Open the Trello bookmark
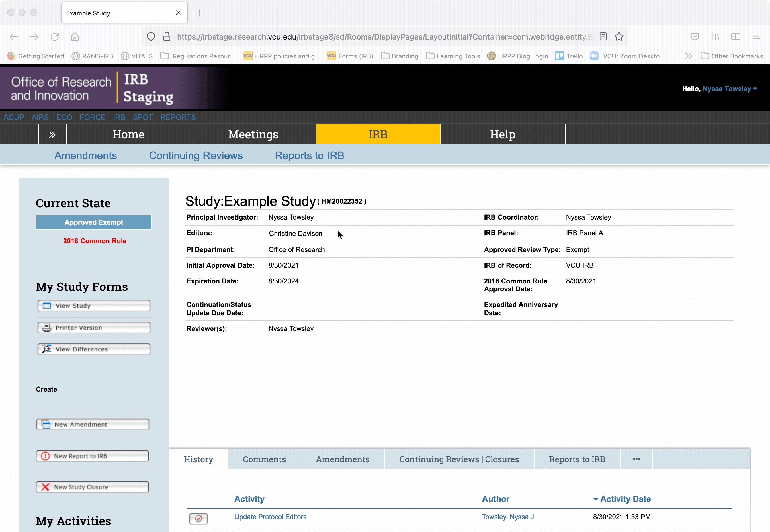Screen dimensions: 770x532 pos(569,56)
